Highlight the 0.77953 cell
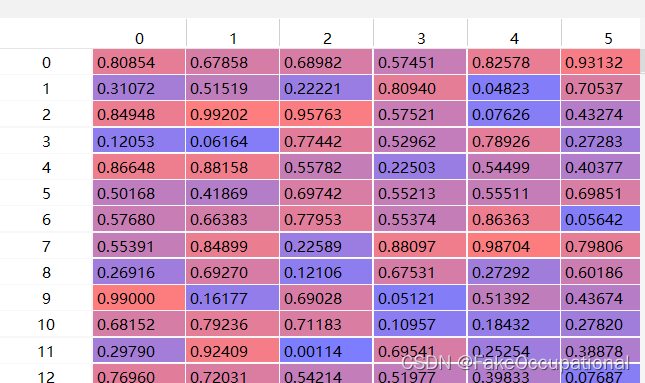The width and height of the screenshot is (645, 383). click(326, 219)
